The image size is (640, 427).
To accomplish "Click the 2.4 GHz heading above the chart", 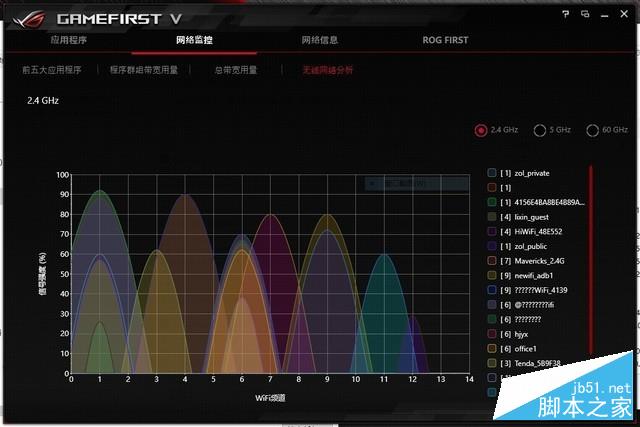I will [x=43, y=100].
